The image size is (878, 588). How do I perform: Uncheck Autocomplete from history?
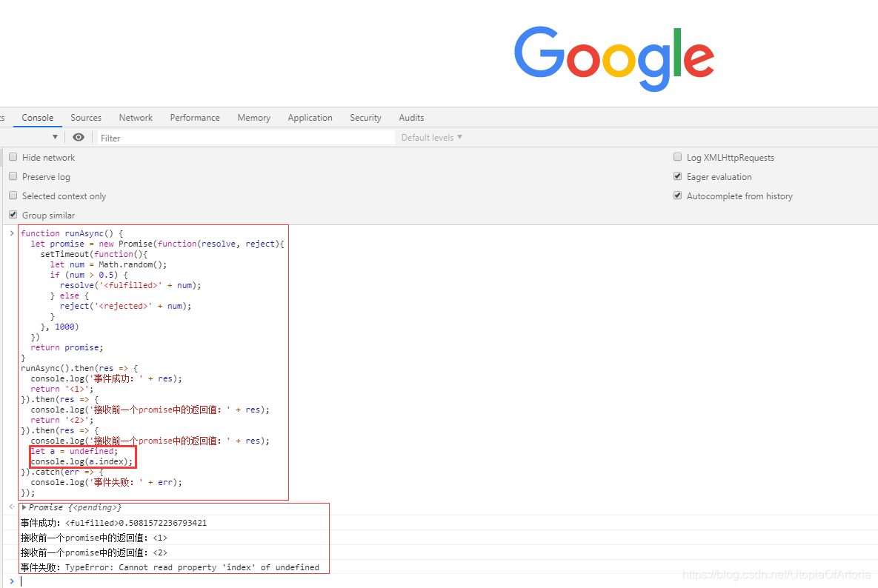(677, 196)
